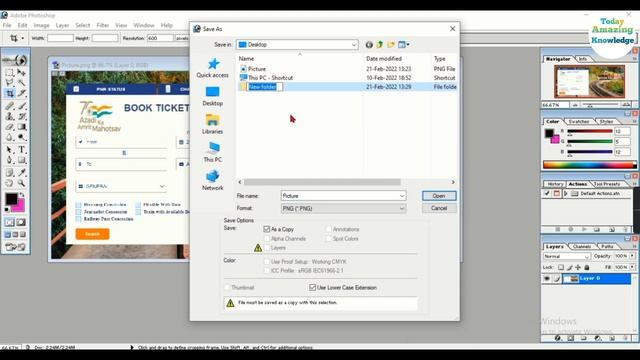
Task: Open the Opacity slider arrow
Action: click(632, 256)
